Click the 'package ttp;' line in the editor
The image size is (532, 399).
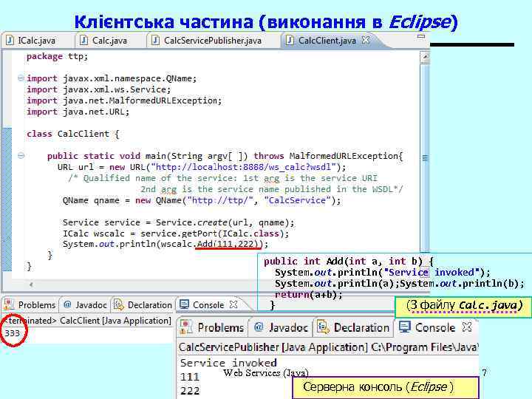57,56
